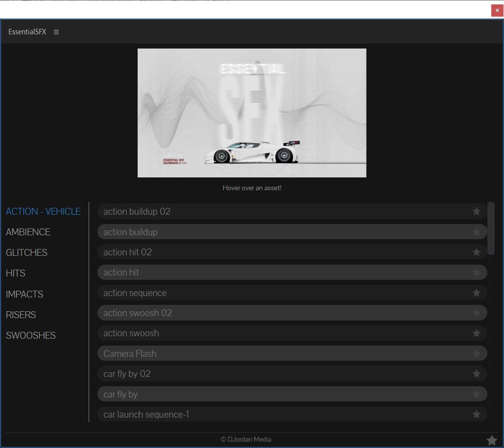
Task: Mark "action sequence" as a favorite
Action: (x=476, y=293)
